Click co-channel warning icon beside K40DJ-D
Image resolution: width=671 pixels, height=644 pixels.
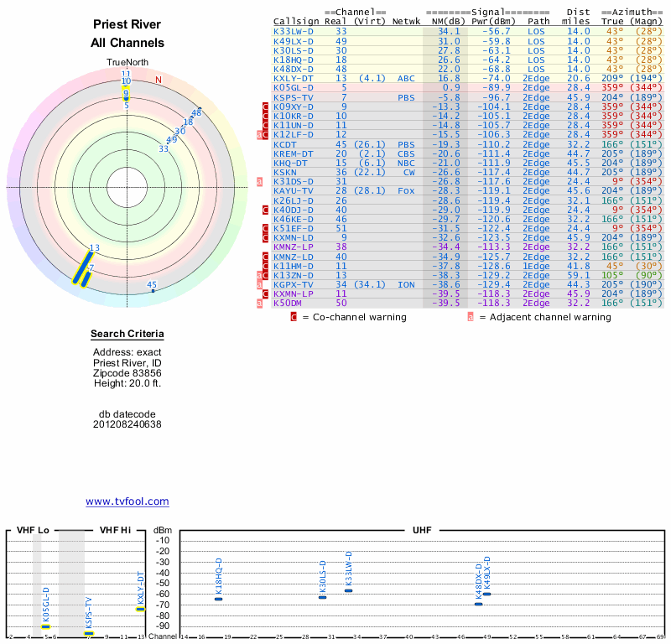click(266, 210)
